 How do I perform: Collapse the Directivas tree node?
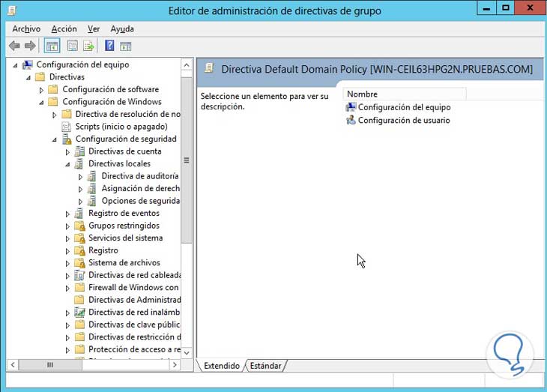pos(28,77)
